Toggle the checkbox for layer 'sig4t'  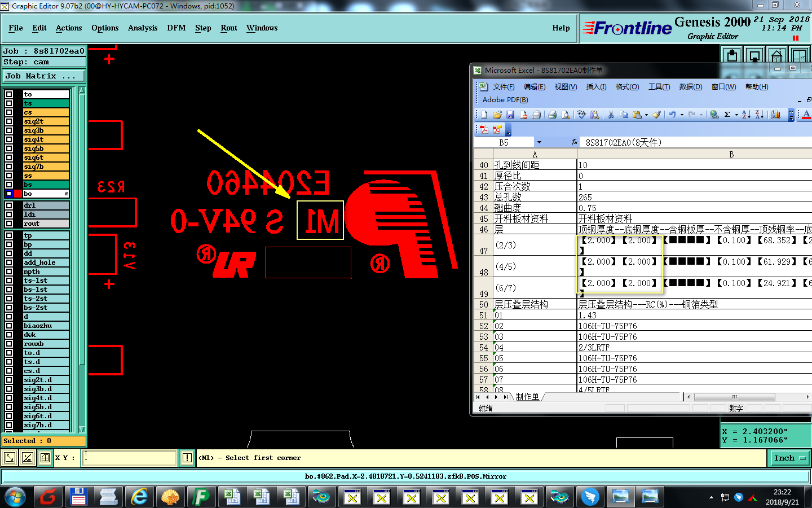(x=9, y=139)
